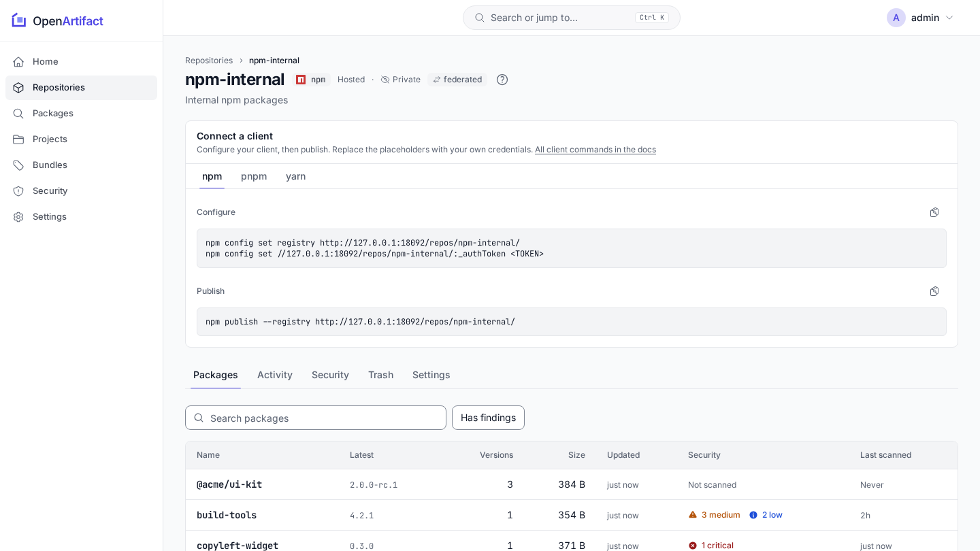Open the @acme/ui-kit package
Viewport: 980px width, 551px height.
pos(229,484)
